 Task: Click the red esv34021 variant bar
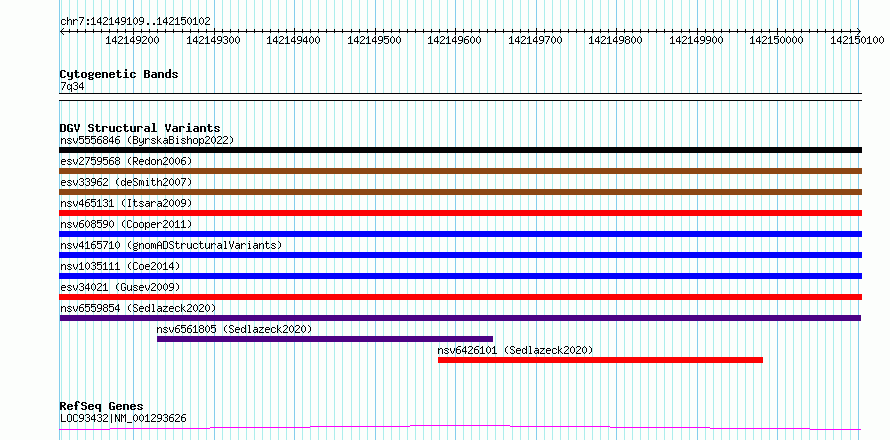[x=461, y=297]
